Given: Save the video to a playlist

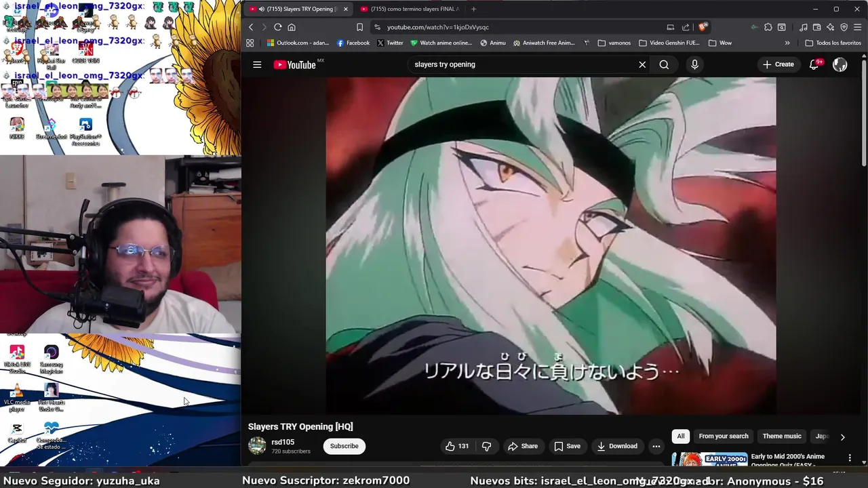Looking at the screenshot, I should coord(567,446).
